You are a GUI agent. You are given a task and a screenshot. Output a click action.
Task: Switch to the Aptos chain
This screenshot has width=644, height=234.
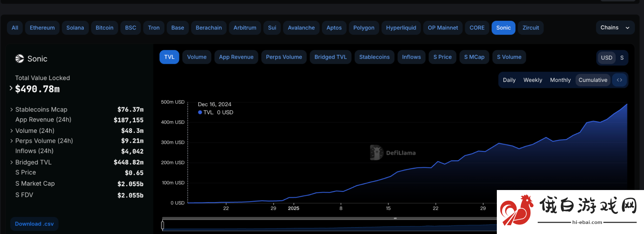point(334,28)
